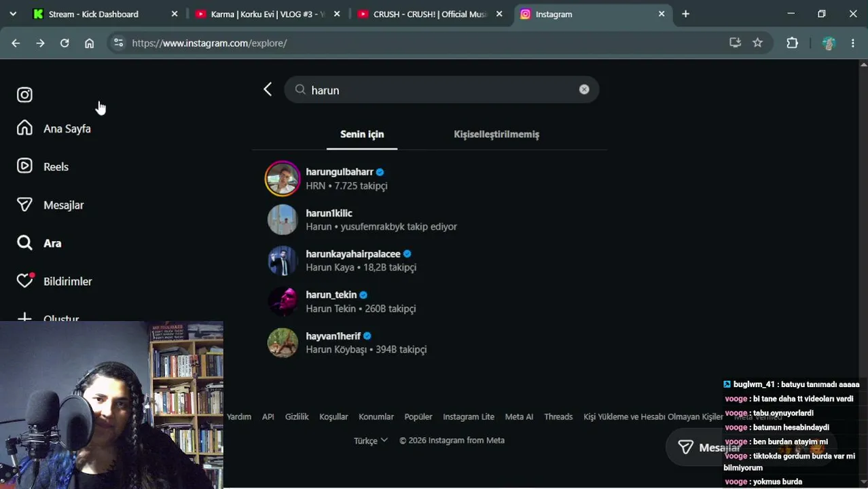Click hayvan1herif profile picture
The height and width of the screenshot is (489, 868).
coord(283,342)
